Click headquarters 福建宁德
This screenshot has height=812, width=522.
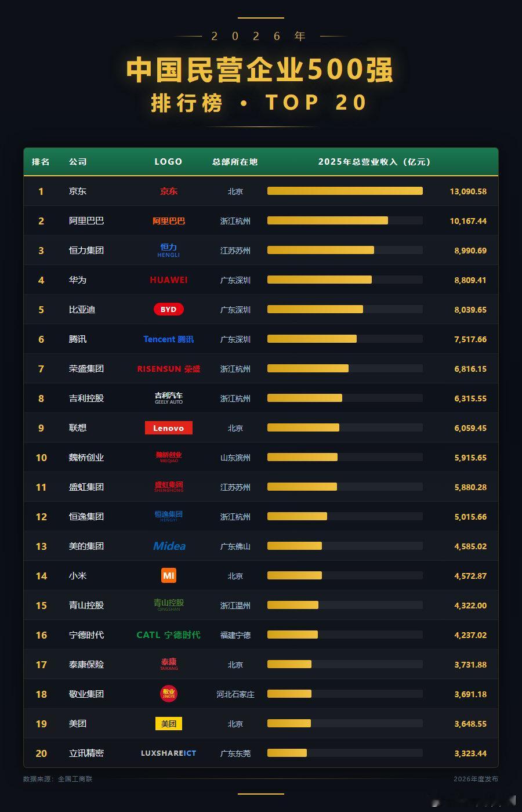(x=235, y=635)
